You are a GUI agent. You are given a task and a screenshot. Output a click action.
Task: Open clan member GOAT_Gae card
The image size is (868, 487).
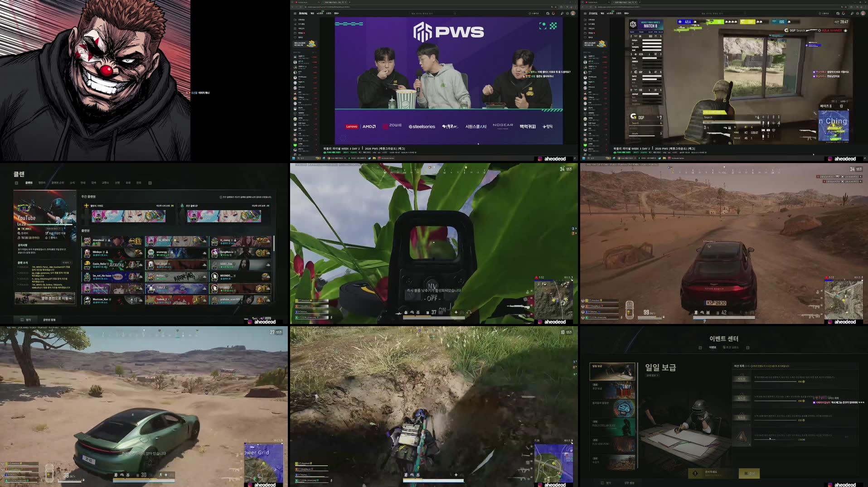coord(240,264)
